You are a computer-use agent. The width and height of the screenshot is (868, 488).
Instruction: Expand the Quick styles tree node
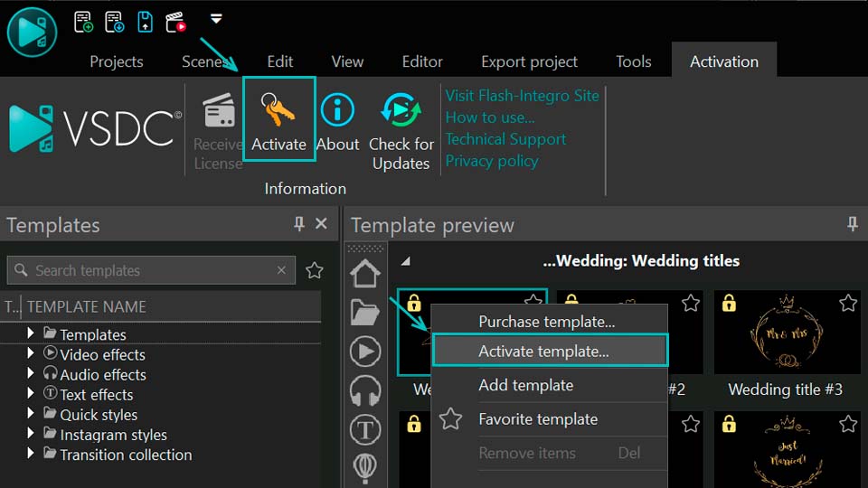click(31, 413)
